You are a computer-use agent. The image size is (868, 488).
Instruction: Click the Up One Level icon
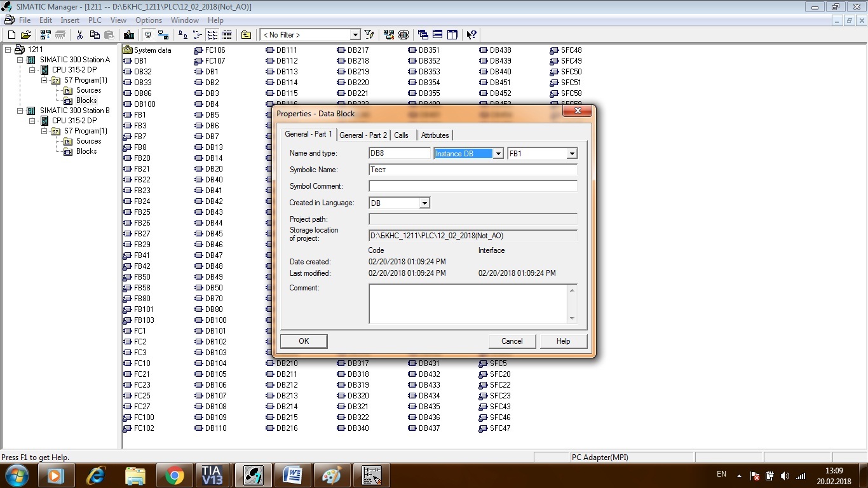(x=246, y=35)
